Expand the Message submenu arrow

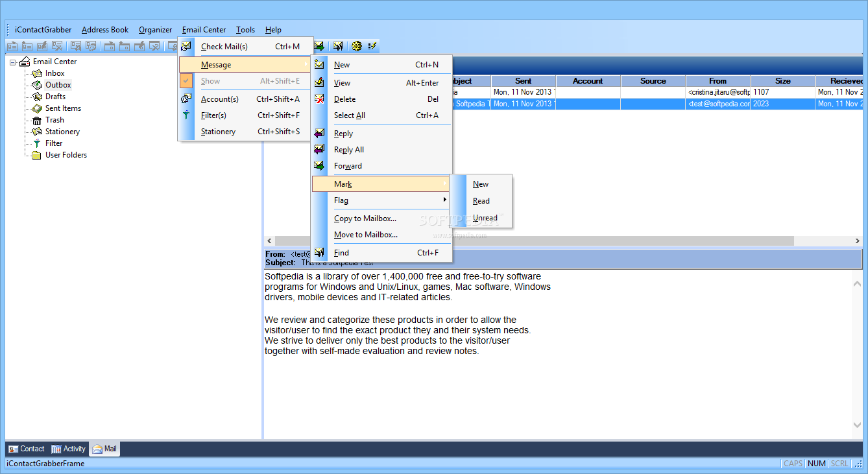[x=306, y=65]
